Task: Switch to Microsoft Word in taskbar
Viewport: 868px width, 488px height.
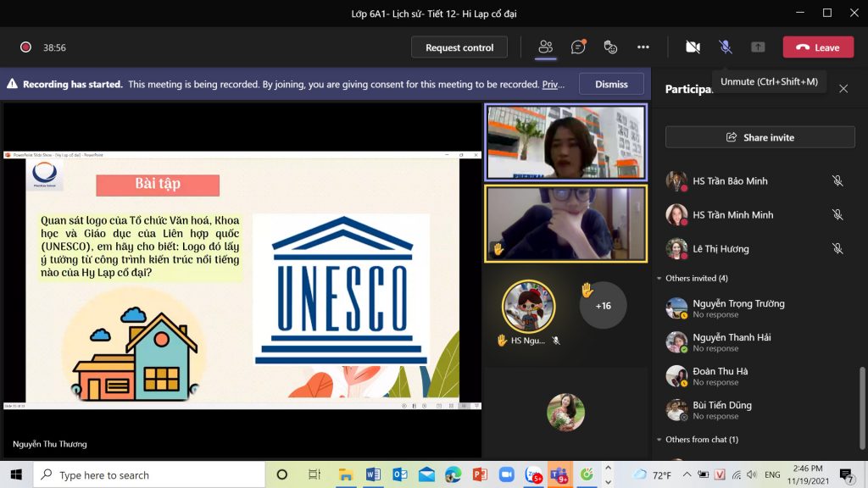Action: 373,474
